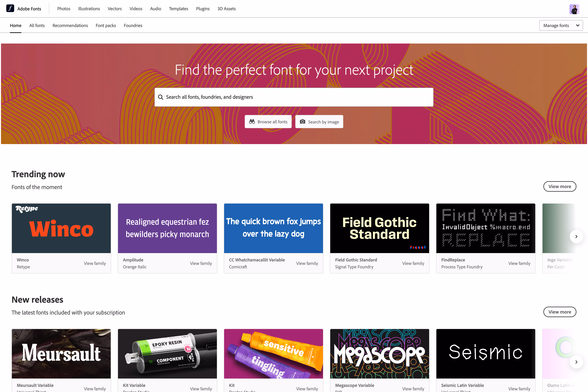The image size is (588, 392).
Task: Switch to the Font packs tab
Action: pos(106,26)
